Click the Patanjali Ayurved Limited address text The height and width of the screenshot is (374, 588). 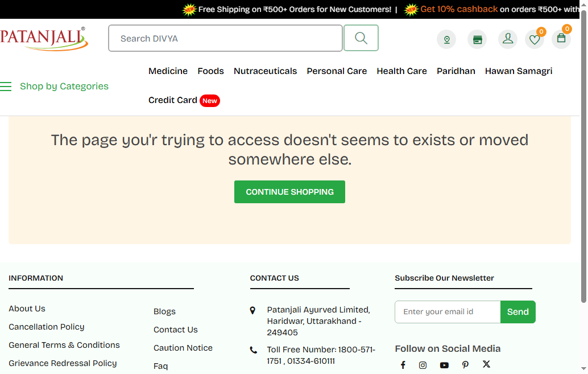(318, 321)
